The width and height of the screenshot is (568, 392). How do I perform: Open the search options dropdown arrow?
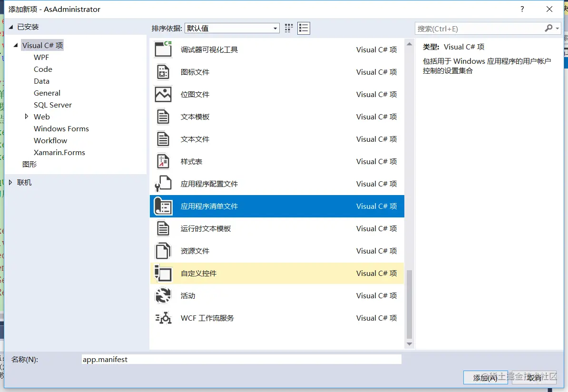558,28
